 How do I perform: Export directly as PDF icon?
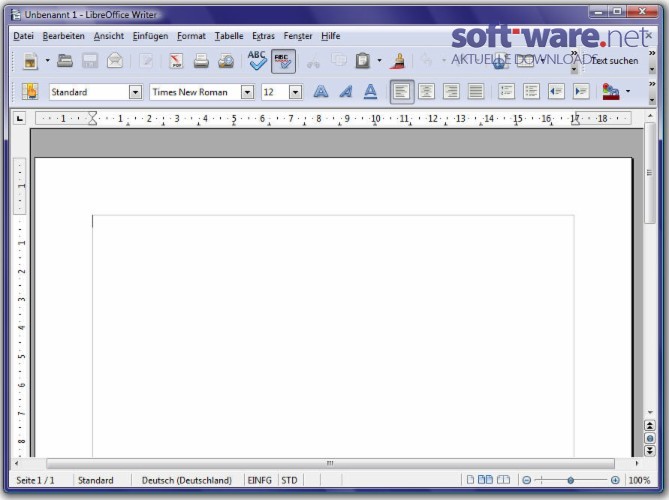tap(176, 61)
